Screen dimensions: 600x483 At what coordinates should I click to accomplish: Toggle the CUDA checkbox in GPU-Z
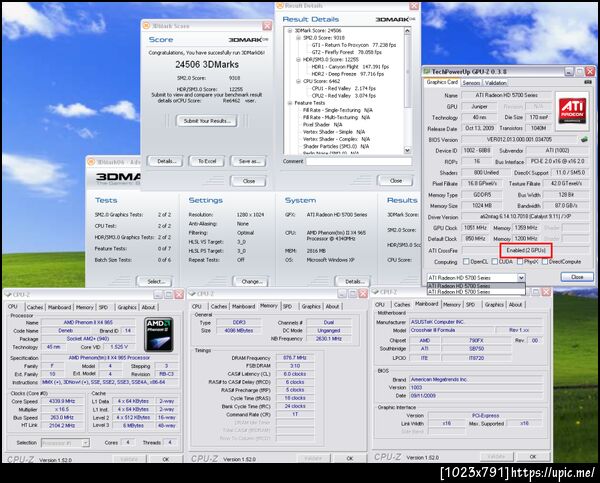click(494, 262)
